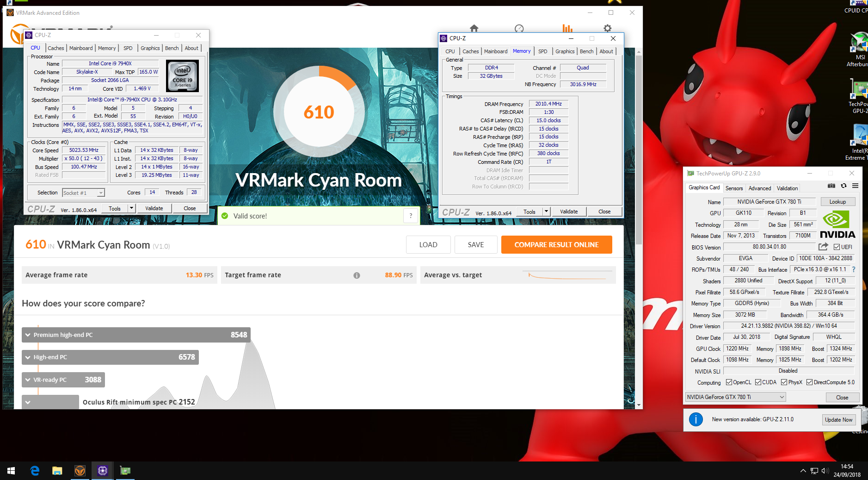Switch to Sensors tab in GPU-Z
Screen dimensions: 868x480
coord(734,188)
